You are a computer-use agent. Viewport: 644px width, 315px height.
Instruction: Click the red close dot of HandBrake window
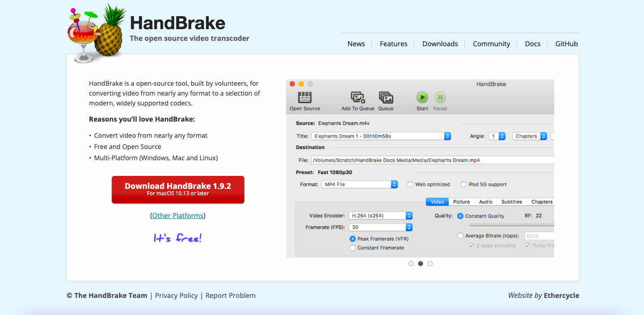[292, 84]
